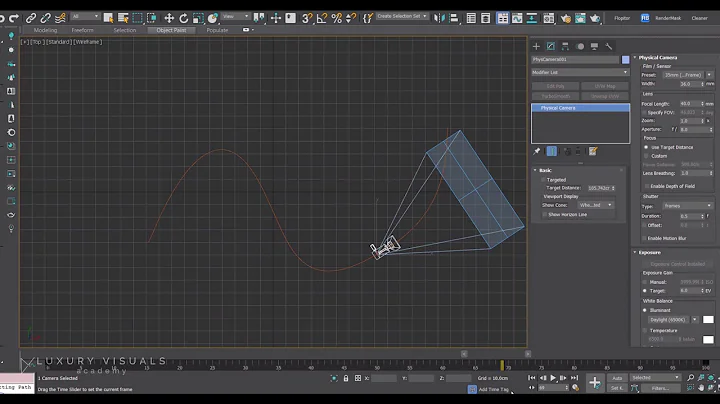The image size is (720, 404).
Task: Toggle the 3D Snaps button
Action: [x=307, y=18]
